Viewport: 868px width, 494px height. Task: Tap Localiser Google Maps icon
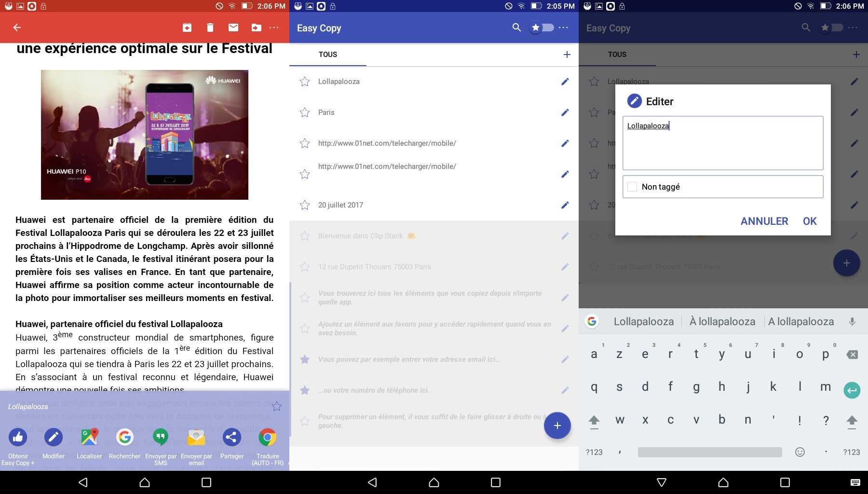(x=89, y=438)
